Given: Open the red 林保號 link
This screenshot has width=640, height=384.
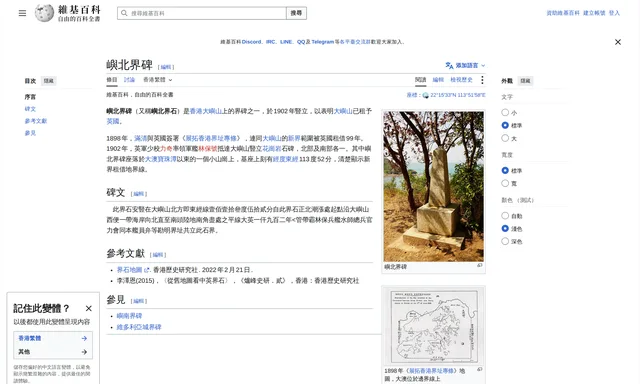Looking at the screenshot, I should click(208, 149).
